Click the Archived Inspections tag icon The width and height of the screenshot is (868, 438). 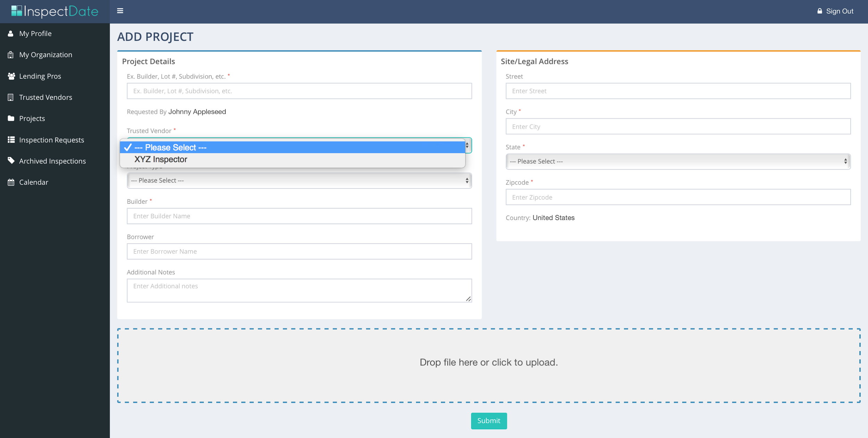point(11,161)
